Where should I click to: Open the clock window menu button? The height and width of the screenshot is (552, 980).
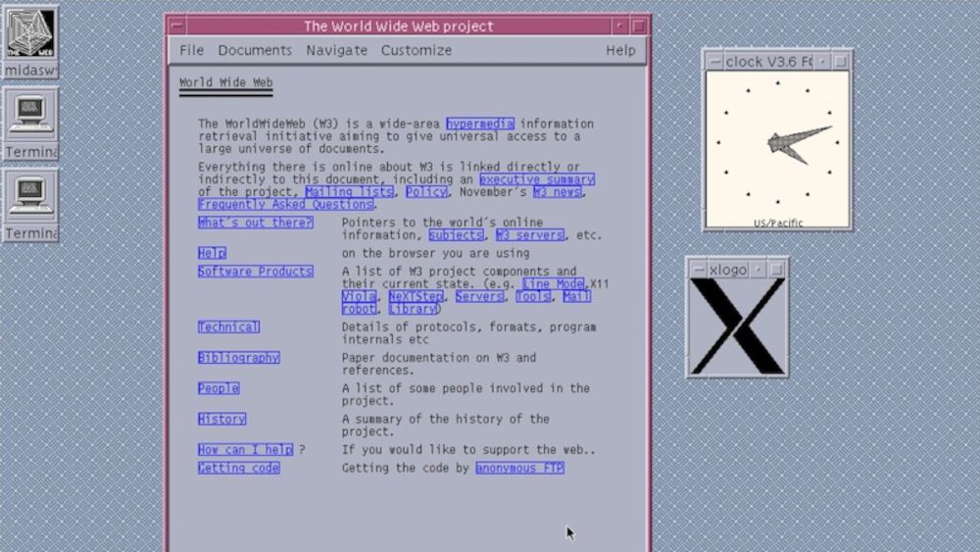(x=715, y=61)
